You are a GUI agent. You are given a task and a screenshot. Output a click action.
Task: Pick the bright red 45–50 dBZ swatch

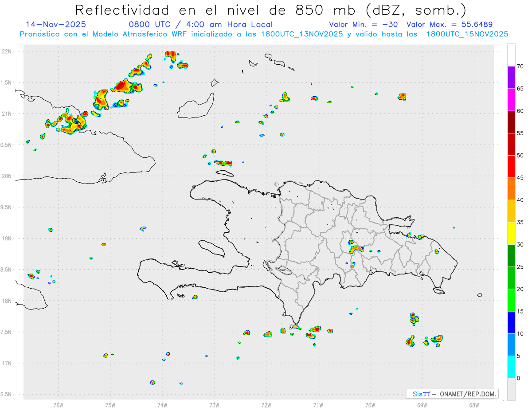511,166
